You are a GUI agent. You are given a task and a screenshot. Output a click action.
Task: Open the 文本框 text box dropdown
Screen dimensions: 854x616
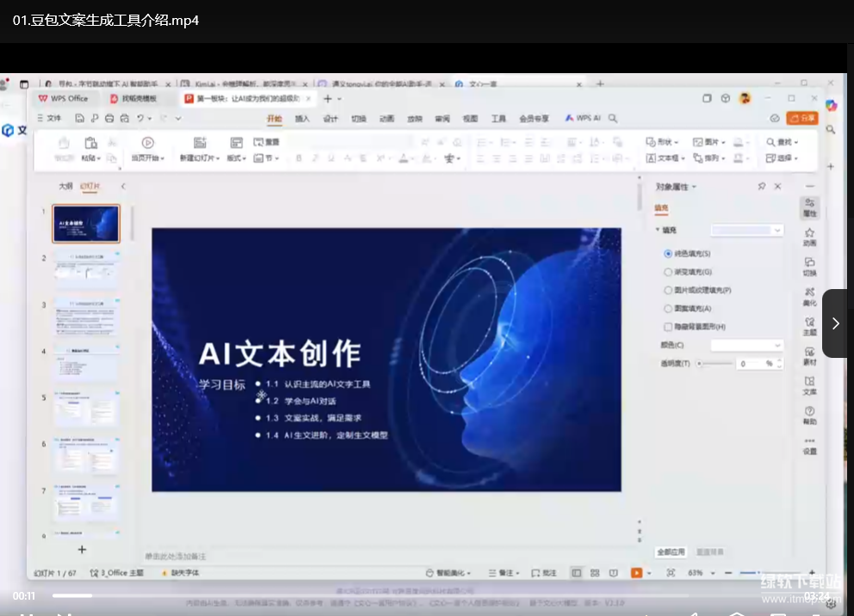[x=665, y=158]
